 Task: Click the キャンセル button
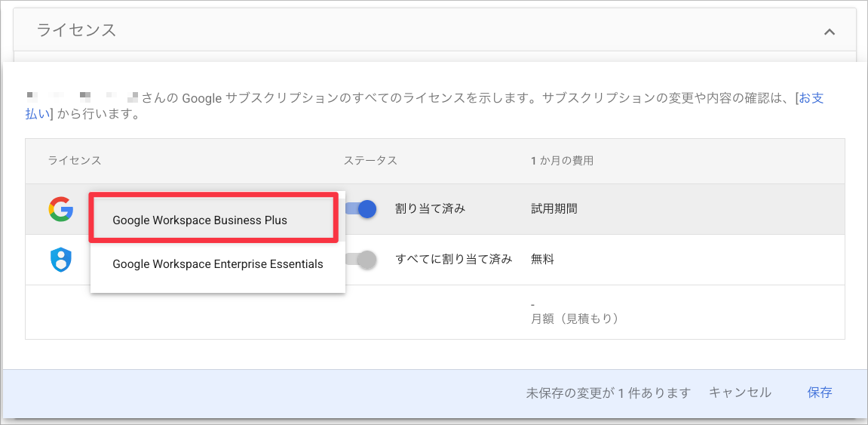click(740, 393)
